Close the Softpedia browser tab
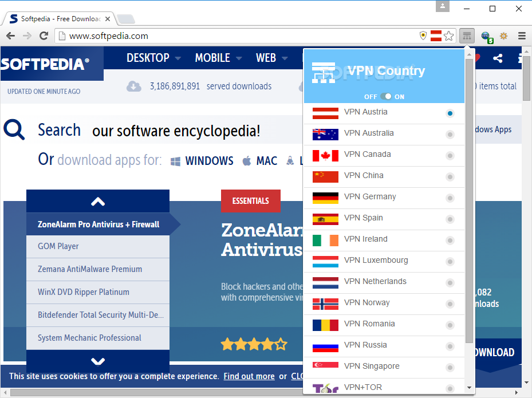 108,19
